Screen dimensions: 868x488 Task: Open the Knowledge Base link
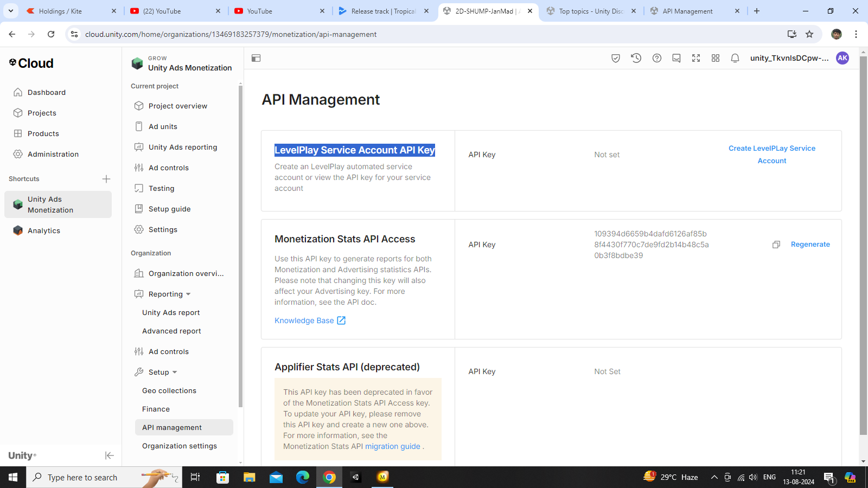[x=304, y=320]
